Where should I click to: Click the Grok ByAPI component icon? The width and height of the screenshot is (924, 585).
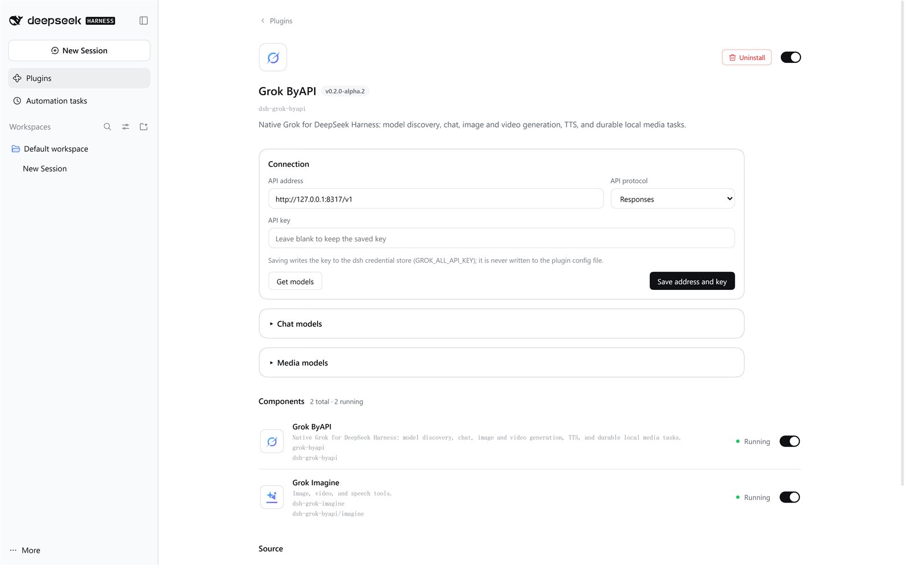tap(272, 442)
